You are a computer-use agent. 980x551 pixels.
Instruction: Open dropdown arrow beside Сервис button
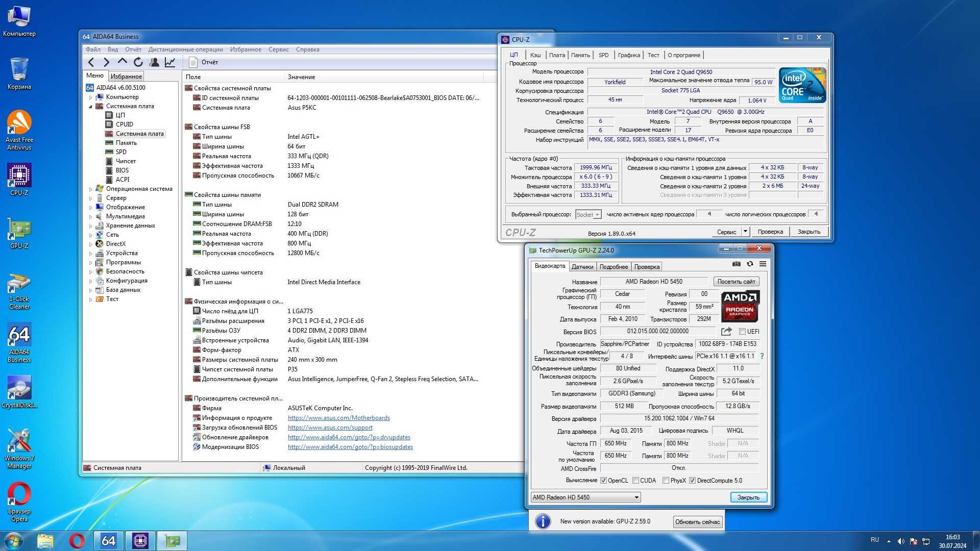click(745, 232)
